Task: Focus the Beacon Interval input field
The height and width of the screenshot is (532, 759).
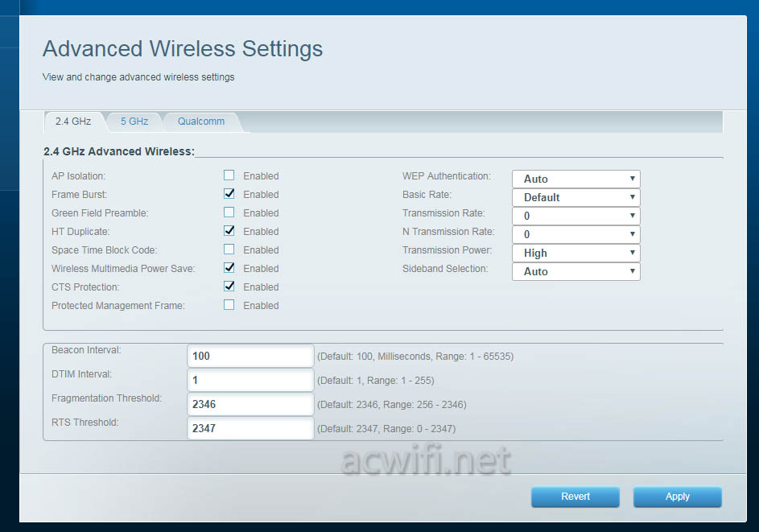Action: [x=250, y=357]
